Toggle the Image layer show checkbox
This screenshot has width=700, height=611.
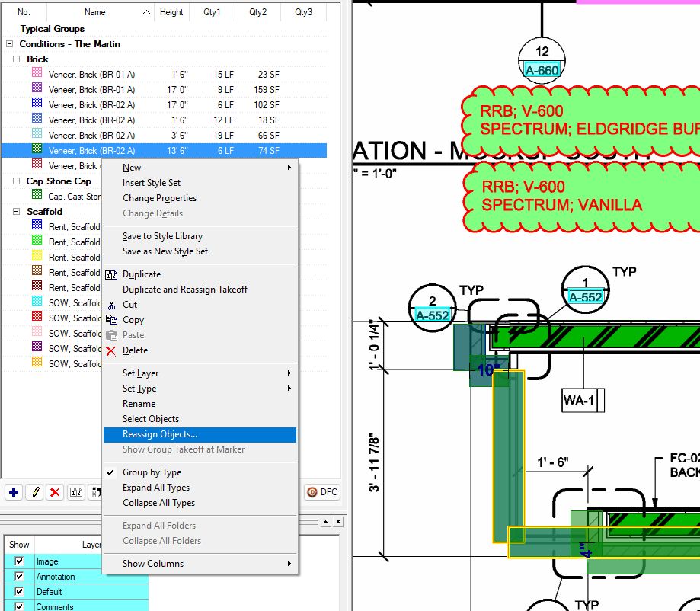click(x=20, y=561)
